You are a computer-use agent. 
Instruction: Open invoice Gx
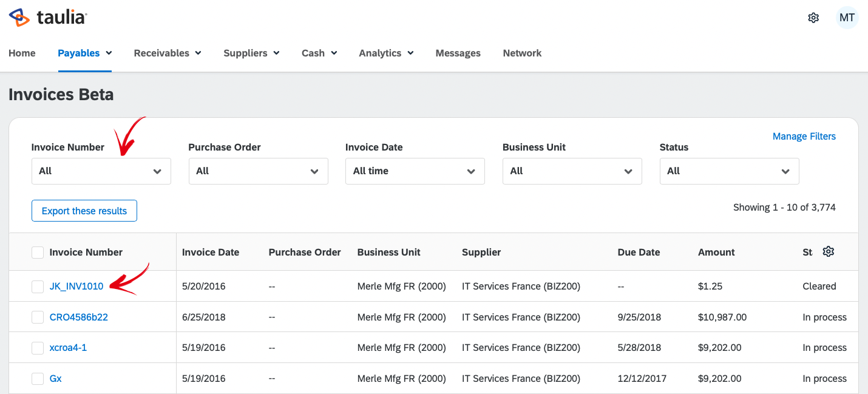(56, 379)
